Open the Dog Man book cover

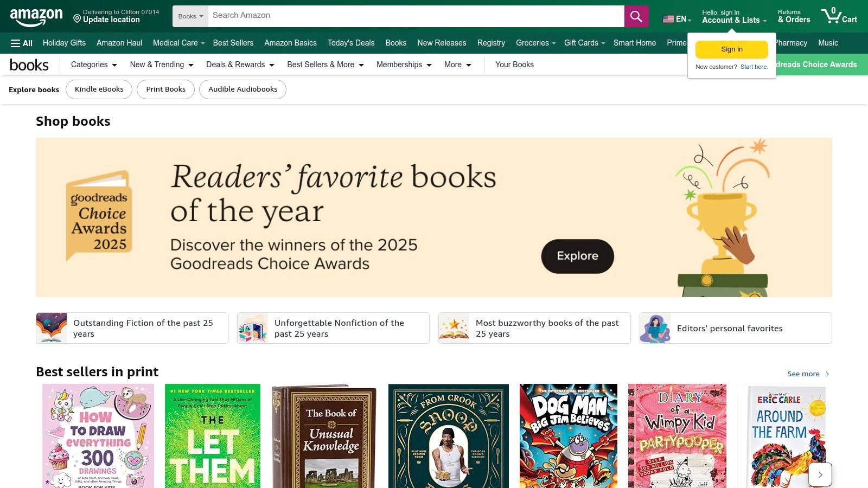coord(568,434)
